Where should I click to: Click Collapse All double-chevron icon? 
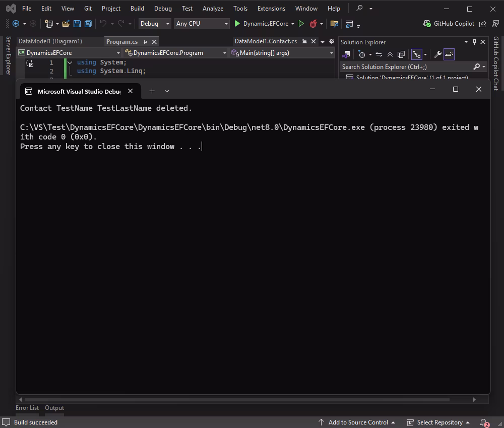pyautogui.click(x=390, y=54)
